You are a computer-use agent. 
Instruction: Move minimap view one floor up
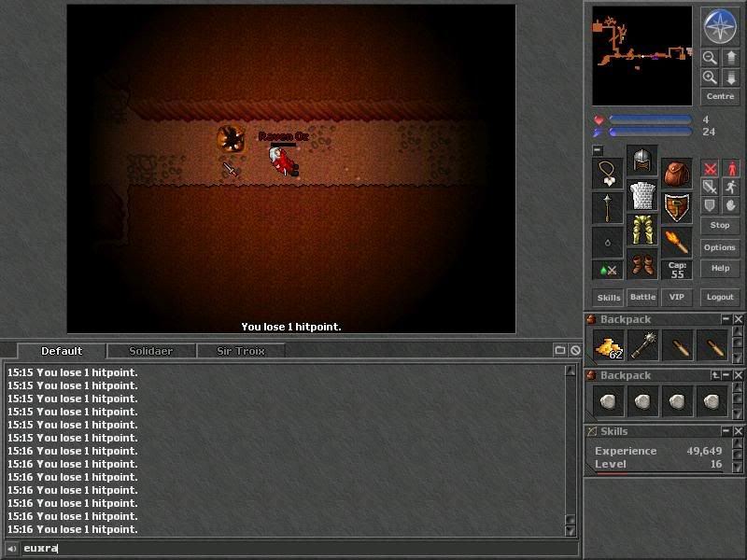[731, 58]
